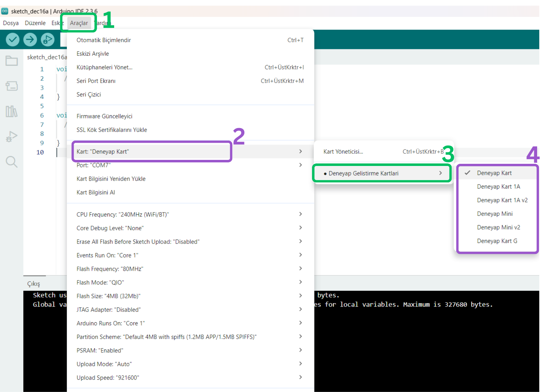Screen dimensions: 545x392
Task: Expand Flash Frequency "80MHz" option
Action: pos(190,269)
